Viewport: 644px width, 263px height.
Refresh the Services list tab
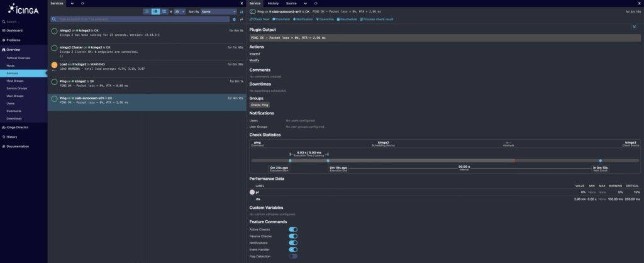point(82,3)
